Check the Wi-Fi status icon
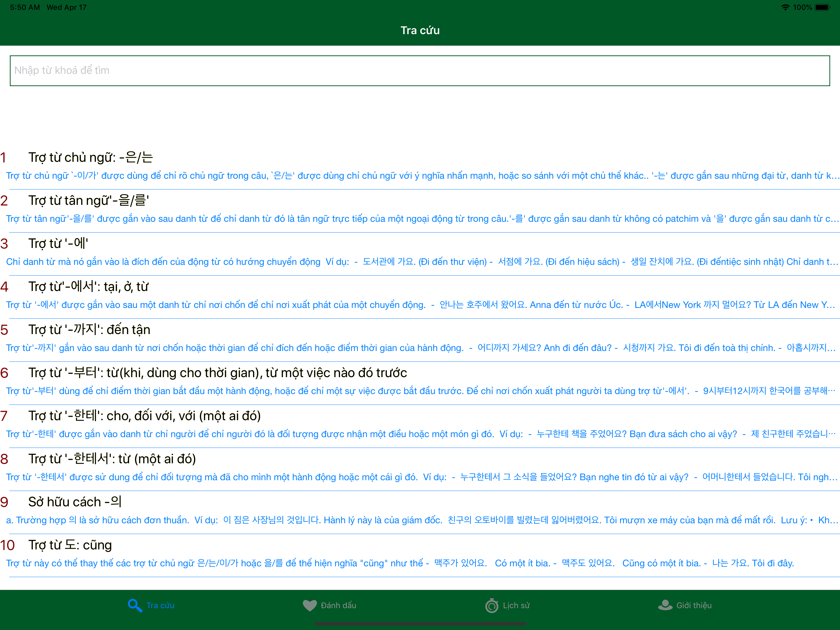Image resolution: width=840 pixels, height=630 pixels. [785, 7]
